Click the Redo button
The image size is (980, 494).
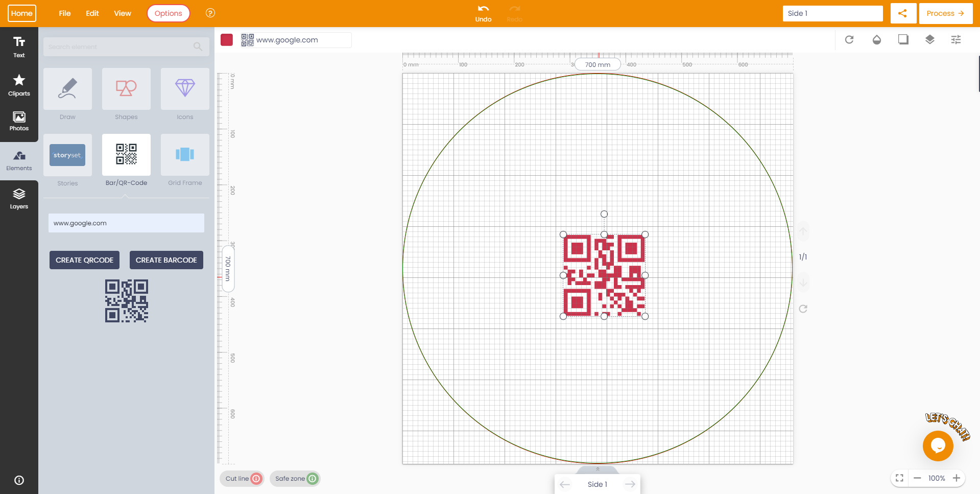pyautogui.click(x=514, y=13)
